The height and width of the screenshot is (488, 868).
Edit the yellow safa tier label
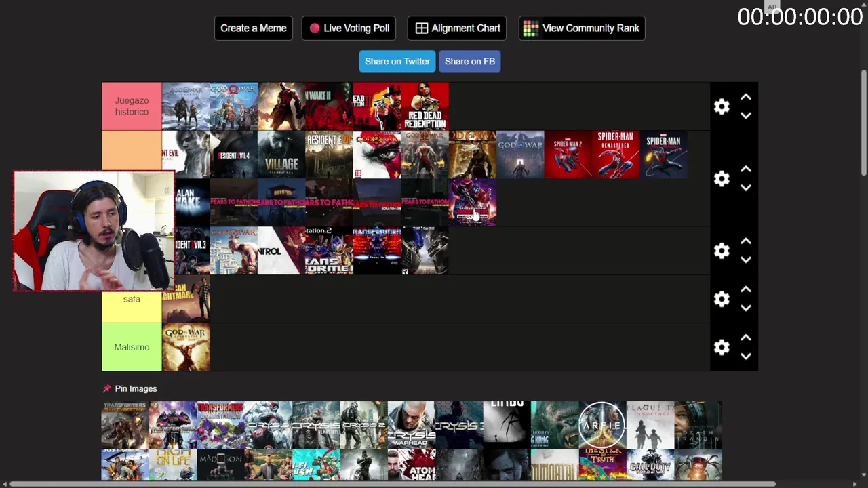point(132,299)
